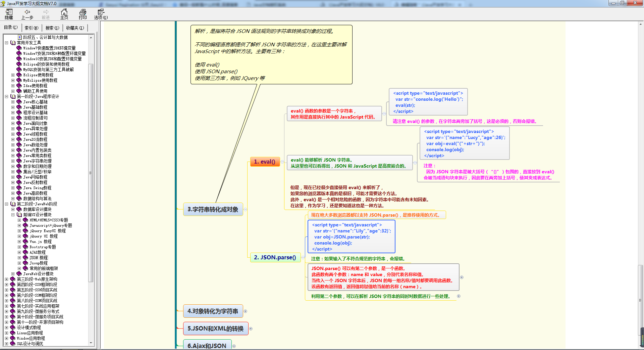The image size is (644, 350).
Task: Click the 3.字符串转化成对象 mind map node
Action: point(213,210)
